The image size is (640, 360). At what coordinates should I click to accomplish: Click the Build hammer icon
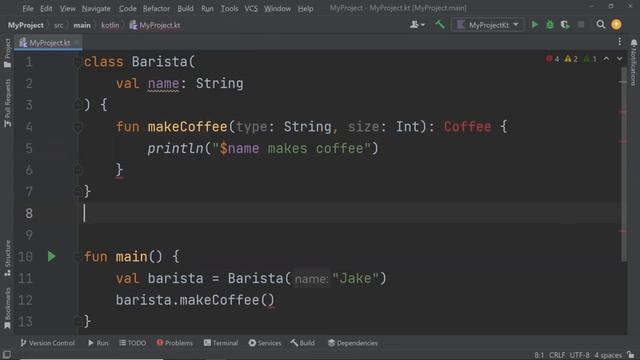pos(440,25)
